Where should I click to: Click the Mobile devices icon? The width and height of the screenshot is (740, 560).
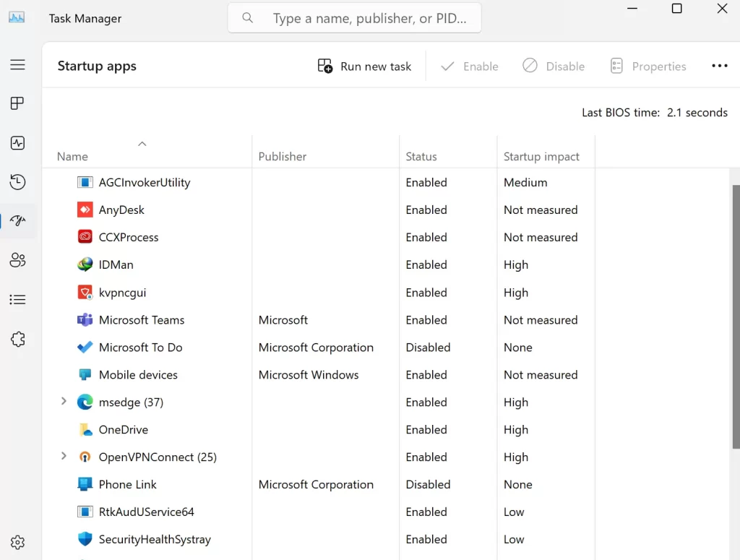click(x=85, y=374)
